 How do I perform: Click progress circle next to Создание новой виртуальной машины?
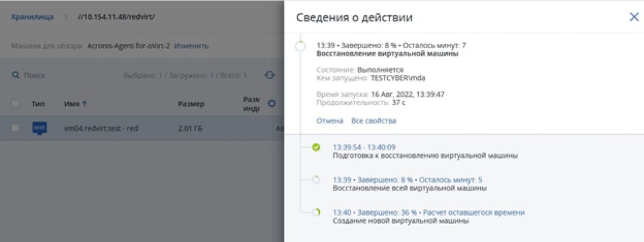316,213
